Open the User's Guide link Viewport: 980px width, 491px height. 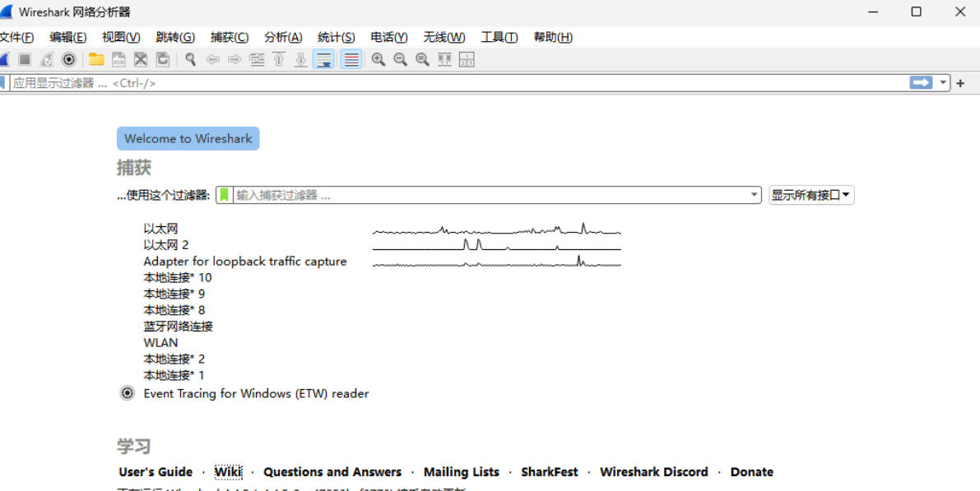(156, 471)
